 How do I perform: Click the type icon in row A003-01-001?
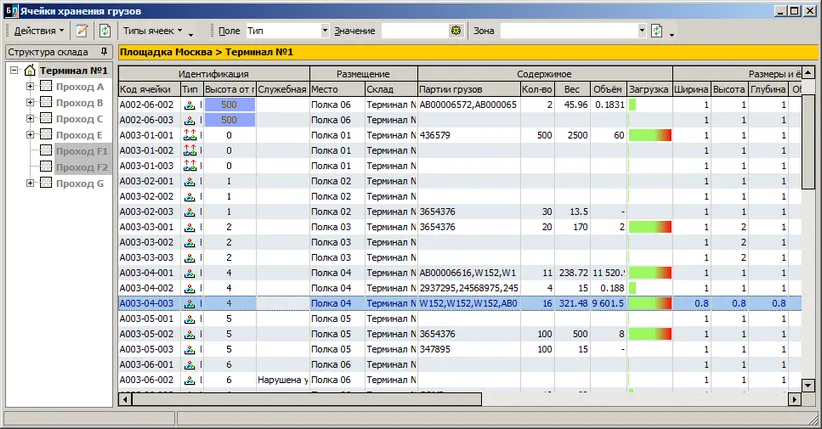[x=190, y=135]
